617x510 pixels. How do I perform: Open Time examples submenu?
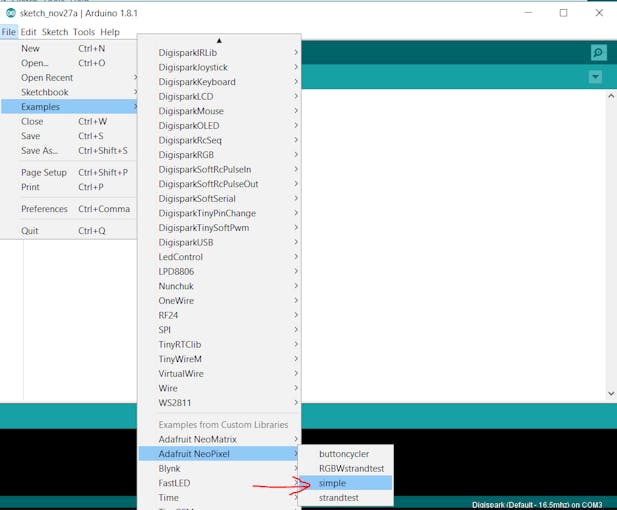coord(219,497)
